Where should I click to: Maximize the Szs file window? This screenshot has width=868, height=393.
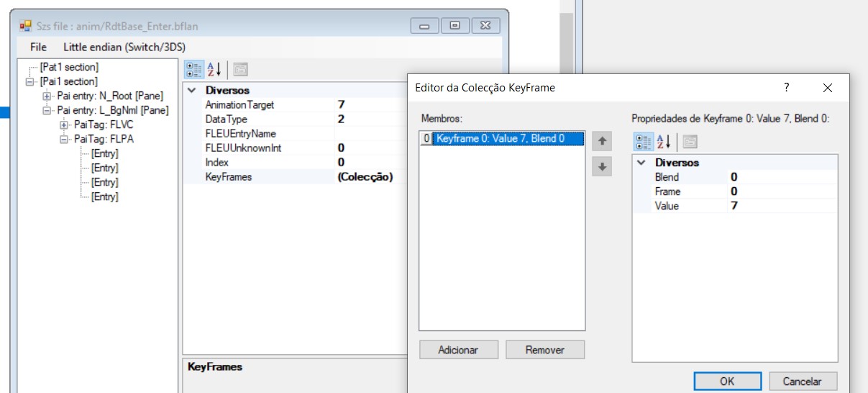[x=455, y=26]
